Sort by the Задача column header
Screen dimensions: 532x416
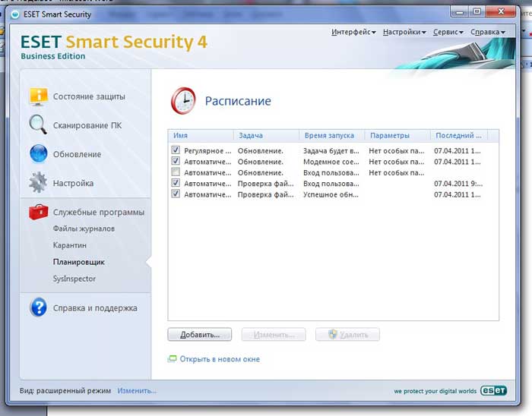[266, 136]
